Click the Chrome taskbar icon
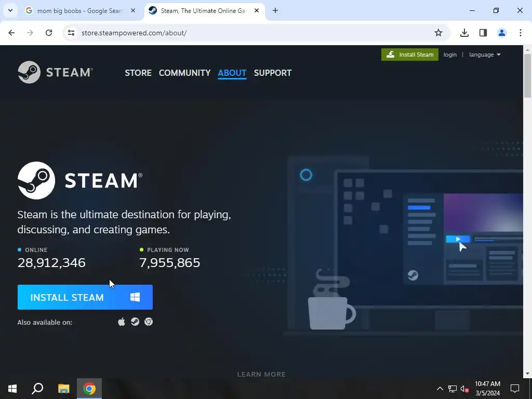The image size is (532, 399). [89, 389]
